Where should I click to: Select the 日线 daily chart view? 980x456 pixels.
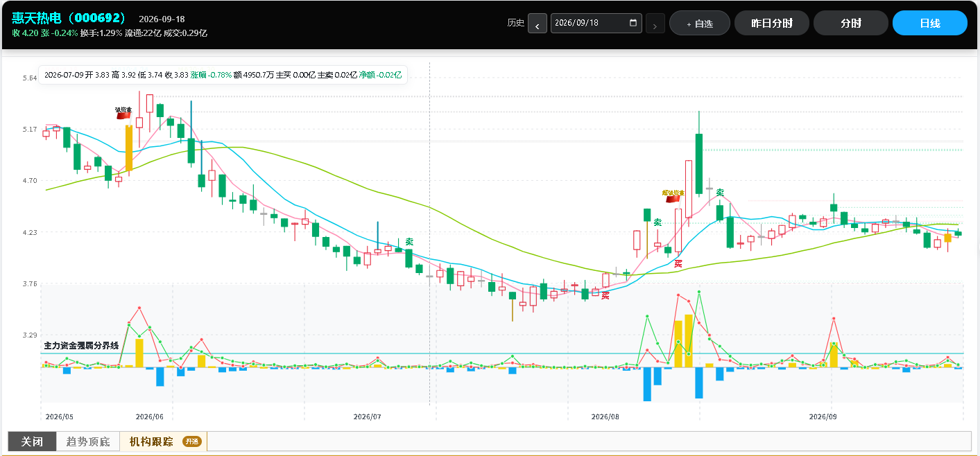(930, 23)
